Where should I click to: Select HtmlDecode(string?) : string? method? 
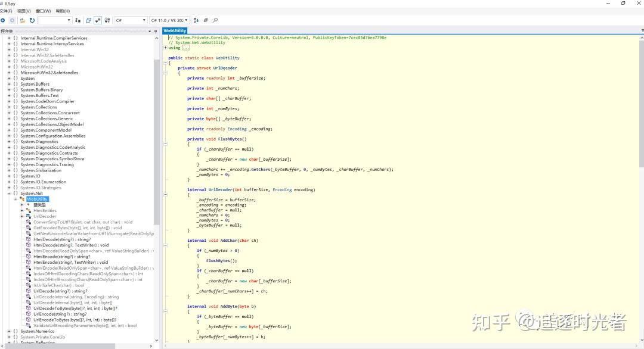(x=62, y=239)
